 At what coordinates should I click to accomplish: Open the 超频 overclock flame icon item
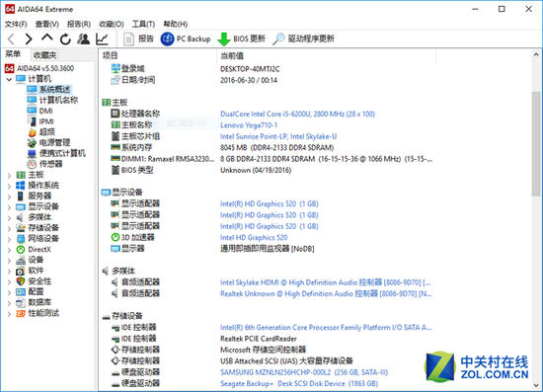pyautogui.click(x=32, y=132)
